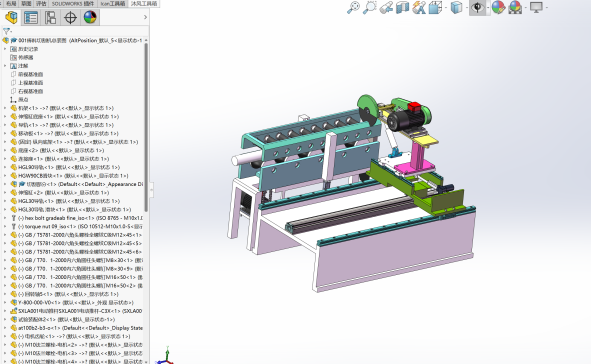Click the 前视基准面 plane icon
This screenshot has height=364, width=591.
point(14,74)
